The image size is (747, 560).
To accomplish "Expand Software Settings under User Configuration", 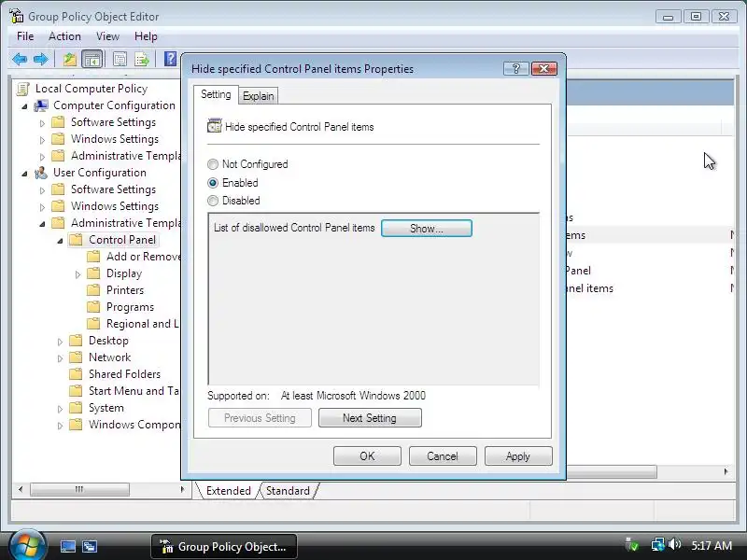I will 42,190.
